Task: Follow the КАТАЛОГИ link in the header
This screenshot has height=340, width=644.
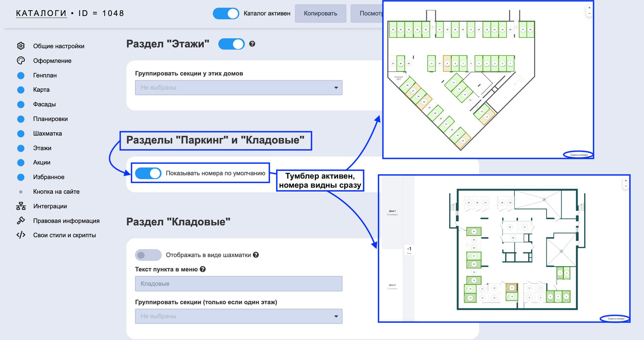Action: click(x=42, y=13)
